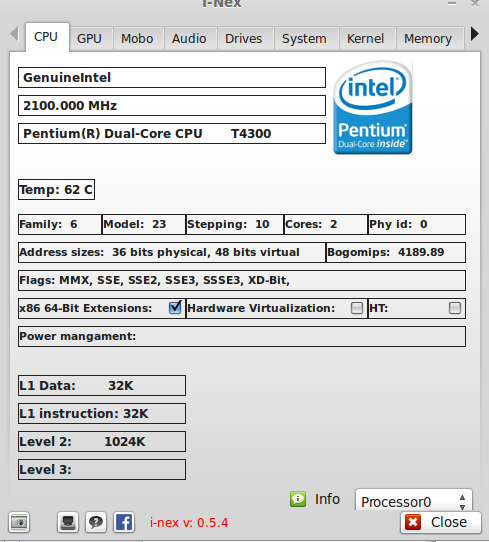Click the Model: 23 field
Image resolution: width=489 pixels, height=542 pixels.
tap(144, 224)
